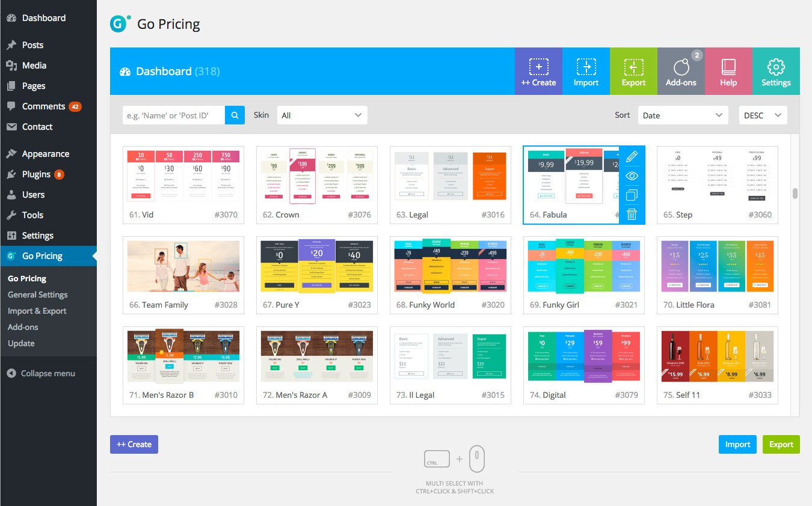The width and height of the screenshot is (812, 506).
Task: Click the Import icon in blue header
Action: [586, 72]
